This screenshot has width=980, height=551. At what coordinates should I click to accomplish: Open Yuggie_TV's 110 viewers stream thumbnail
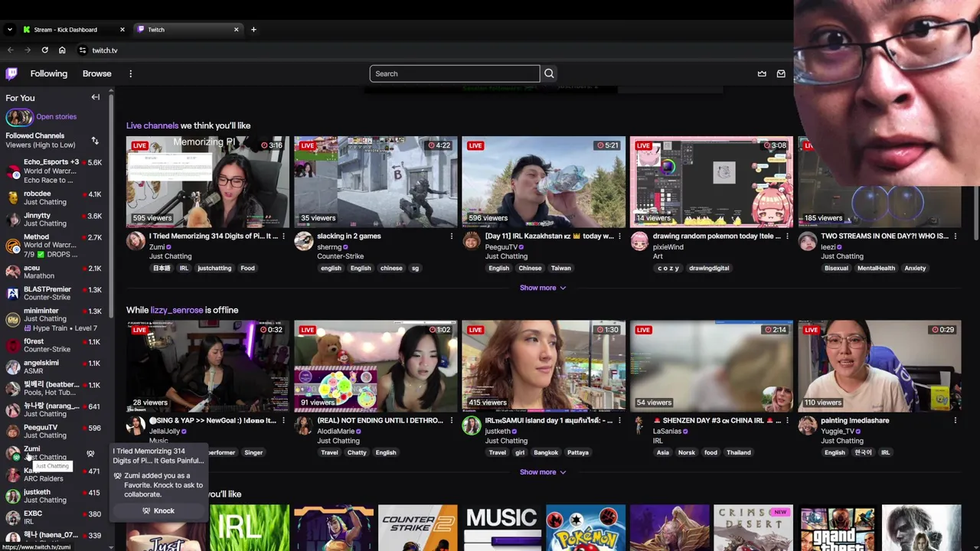click(x=880, y=367)
